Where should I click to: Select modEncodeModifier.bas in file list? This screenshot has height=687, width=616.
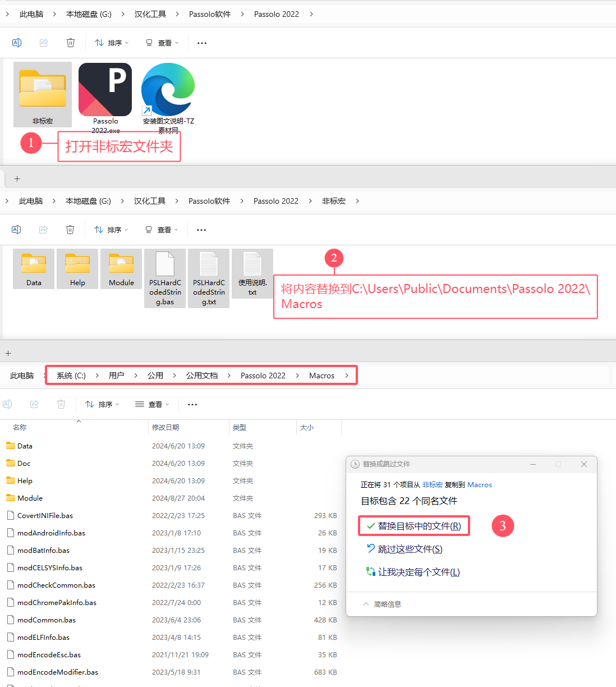171,672
